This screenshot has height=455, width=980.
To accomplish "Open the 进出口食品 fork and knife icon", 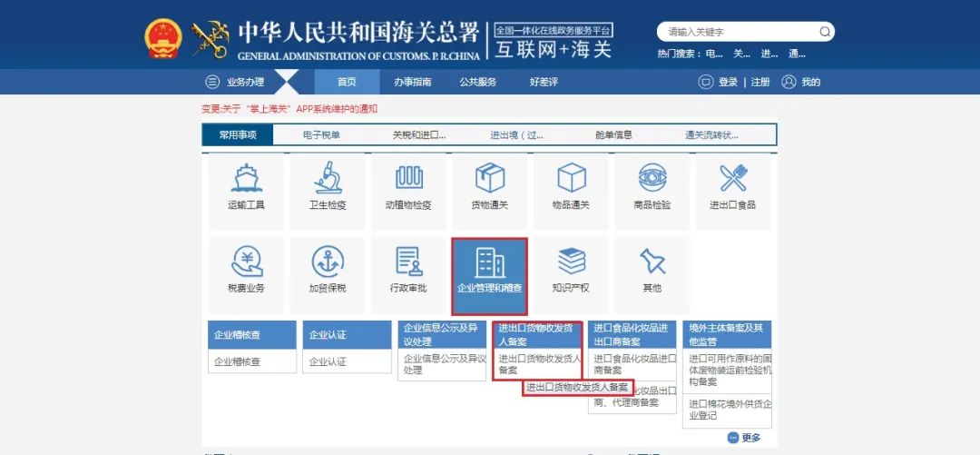I will (x=732, y=178).
